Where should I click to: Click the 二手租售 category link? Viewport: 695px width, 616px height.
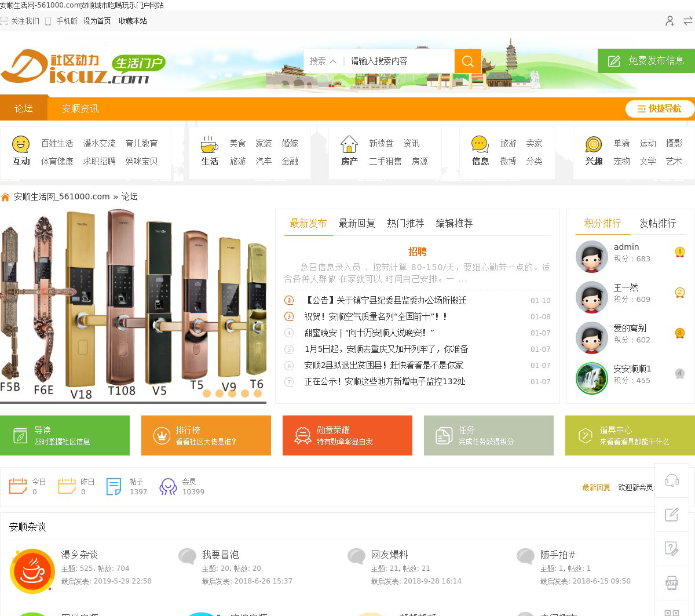[x=385, y=161]
